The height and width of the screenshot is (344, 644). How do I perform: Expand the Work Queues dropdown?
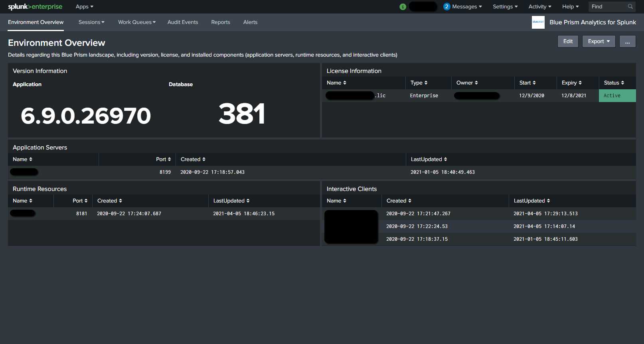[137, 22]
